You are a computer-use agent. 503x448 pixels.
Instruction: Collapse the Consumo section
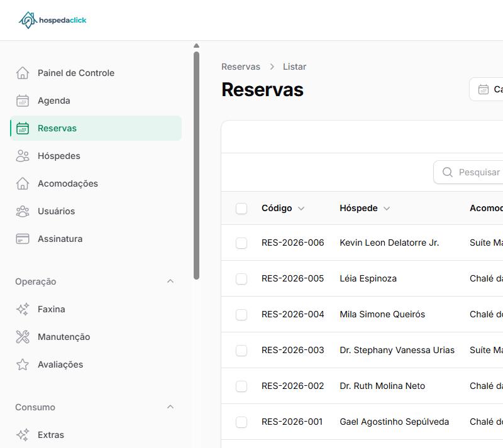click(170, 407)
